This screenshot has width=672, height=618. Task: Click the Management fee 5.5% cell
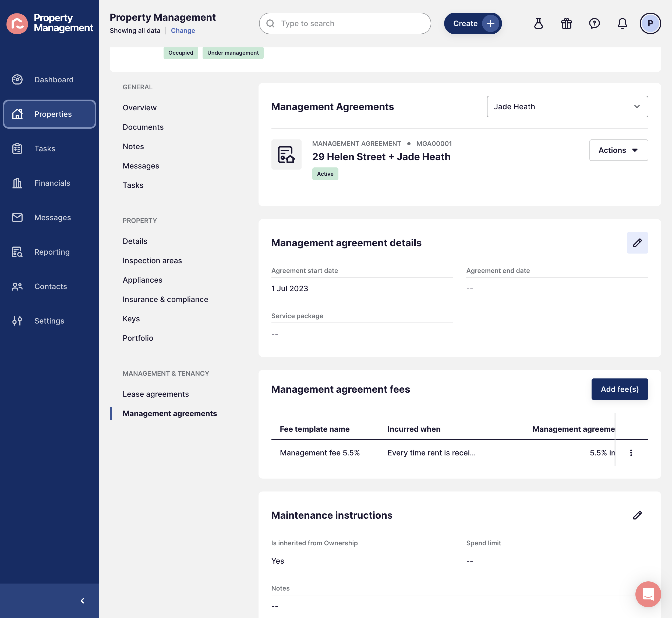click(320, 453)
